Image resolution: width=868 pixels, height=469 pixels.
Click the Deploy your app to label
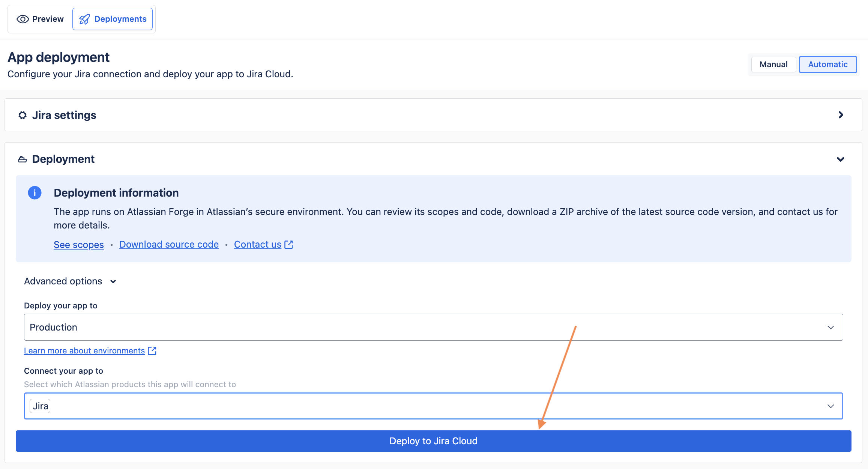tap(61, 306)
